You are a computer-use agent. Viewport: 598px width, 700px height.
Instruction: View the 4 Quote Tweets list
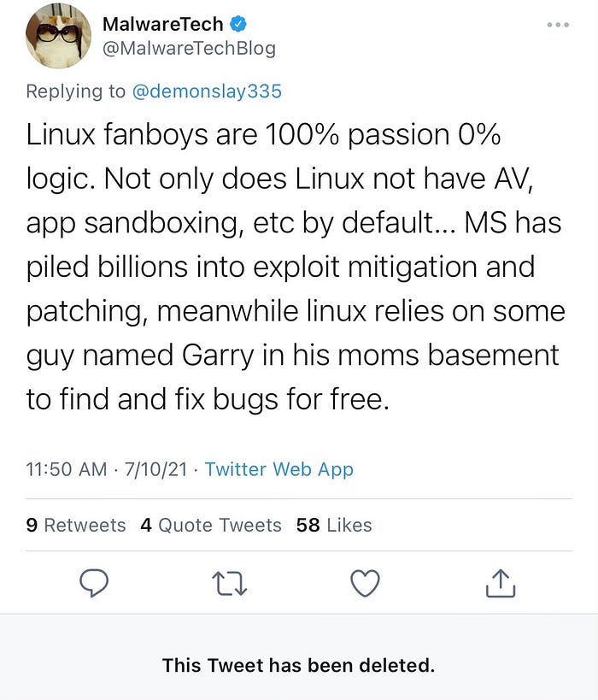coord(211,525)
